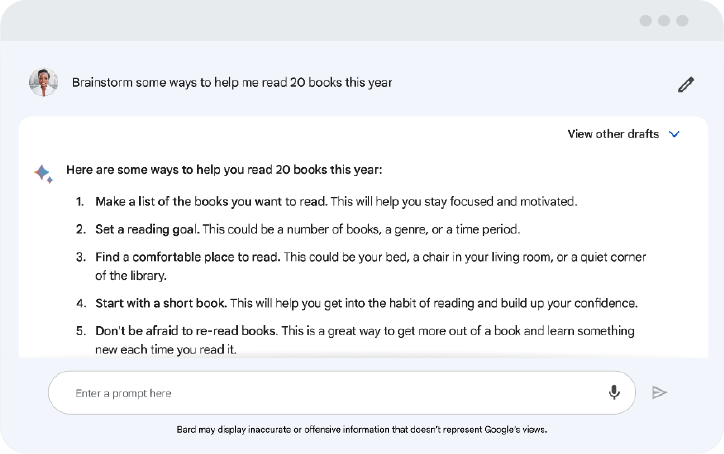The image size is (724, 454).
Task: Click the Here are some ways response heading
Action: coord(224,169)
